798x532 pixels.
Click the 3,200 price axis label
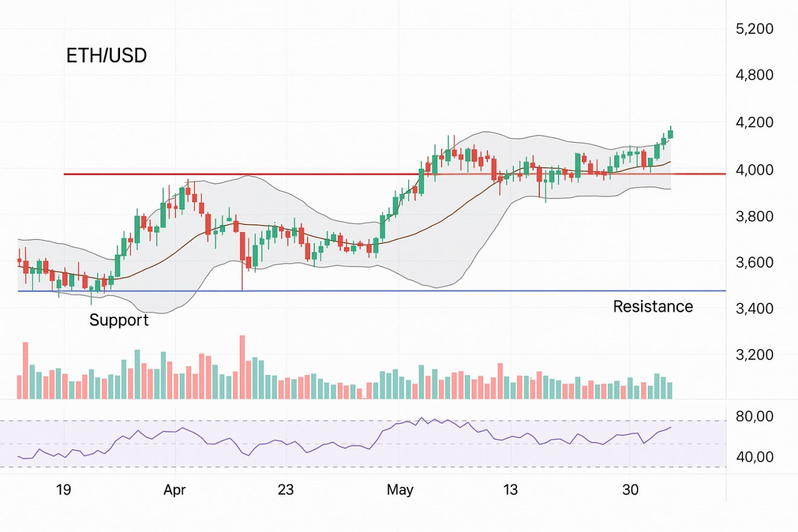click(756, 355)
